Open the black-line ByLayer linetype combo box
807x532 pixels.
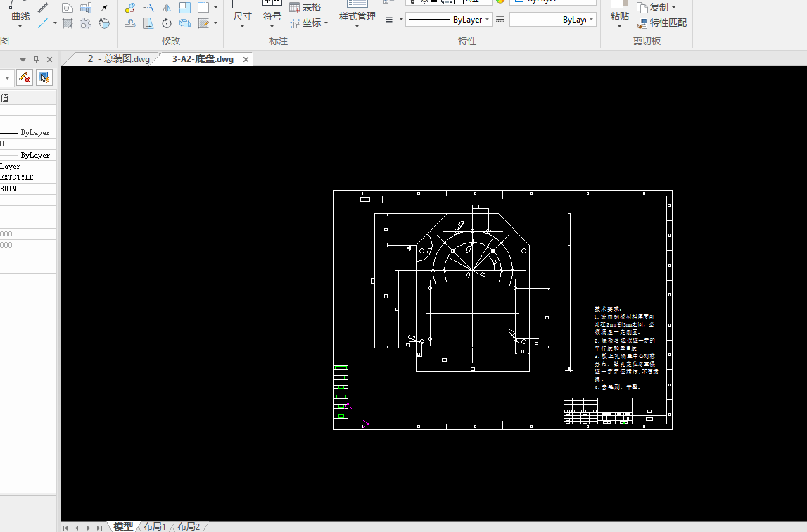(x=448, y=20)
